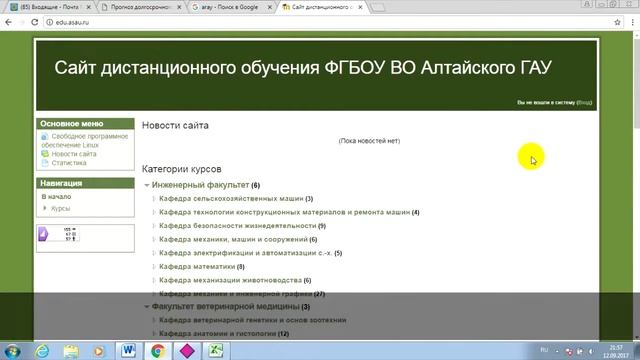Open Кафедра математики link
The width and height of the screenshot is (640, 360).
pyautogui.click(x=197, y=267)
